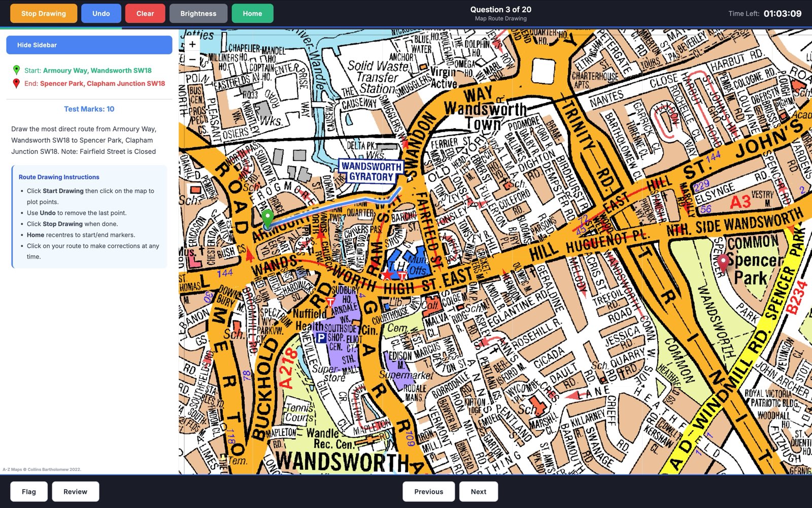Go to the Next question
The image size is (812, 508).
point(478,491)
